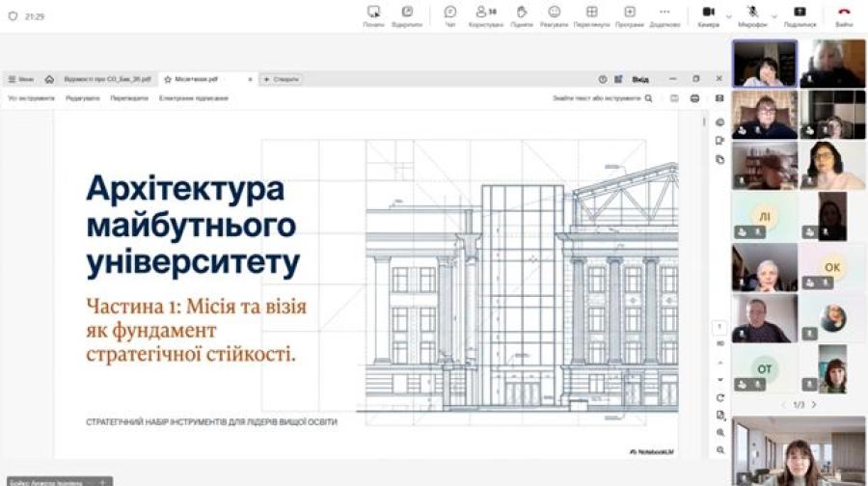Viewport: 868px width, 486px height.
Task: Open the page display settings icon
Action: (720, 415)
